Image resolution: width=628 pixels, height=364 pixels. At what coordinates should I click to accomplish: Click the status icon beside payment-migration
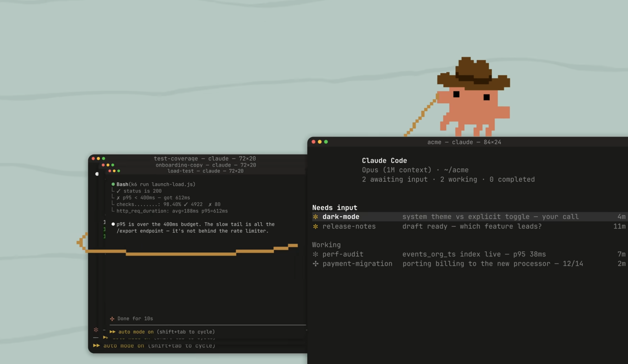pyautogui.click(x=316, y=264)
